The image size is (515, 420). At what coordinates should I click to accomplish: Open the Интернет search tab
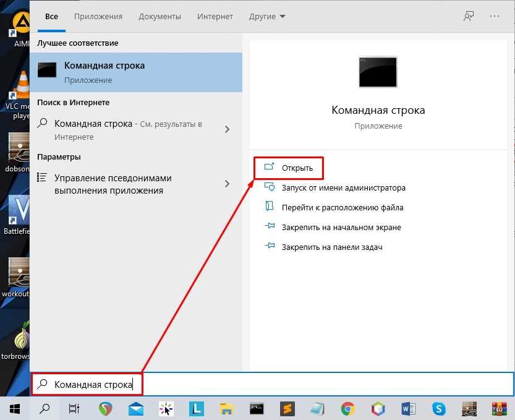tap(215, 17)
